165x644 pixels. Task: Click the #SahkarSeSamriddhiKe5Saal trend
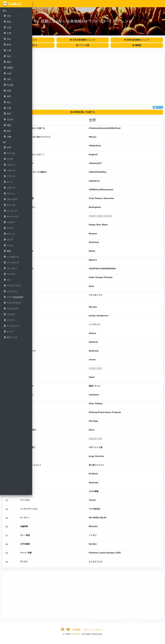(104, 128)
